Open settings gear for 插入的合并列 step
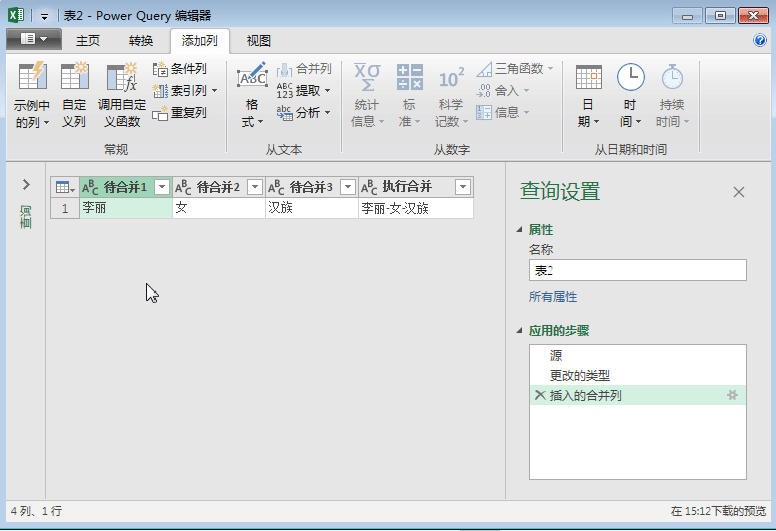 pos(732,396)
